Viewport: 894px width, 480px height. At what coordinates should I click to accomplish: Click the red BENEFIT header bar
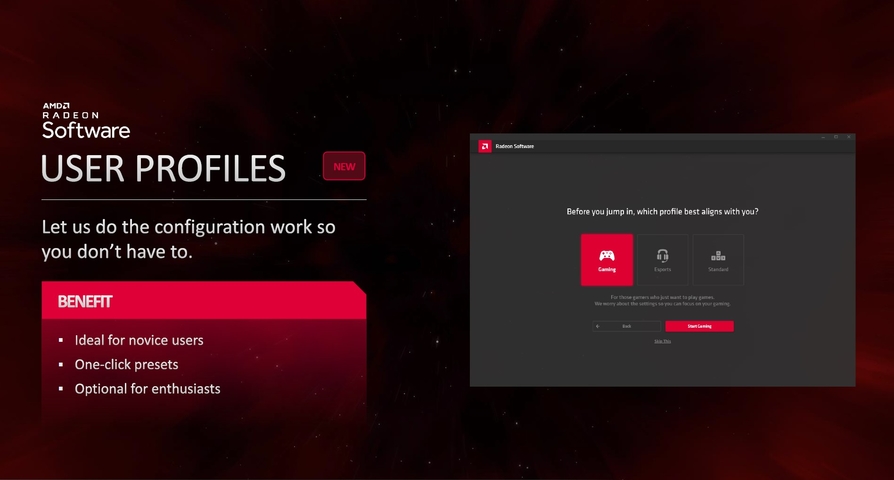pos(204,300)
